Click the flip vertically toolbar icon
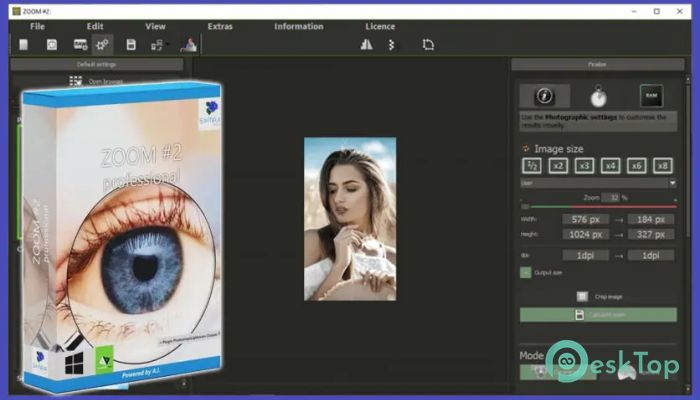 [392, 45]
